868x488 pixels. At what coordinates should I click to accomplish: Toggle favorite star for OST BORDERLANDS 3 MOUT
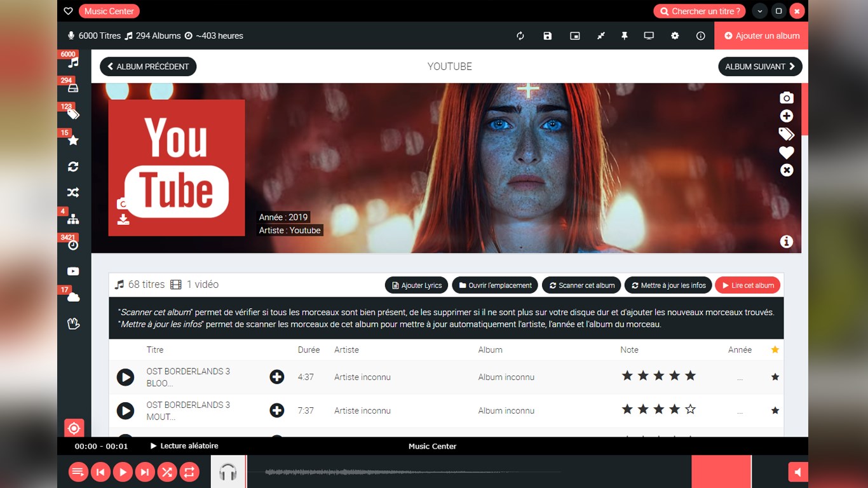(775, 411)
